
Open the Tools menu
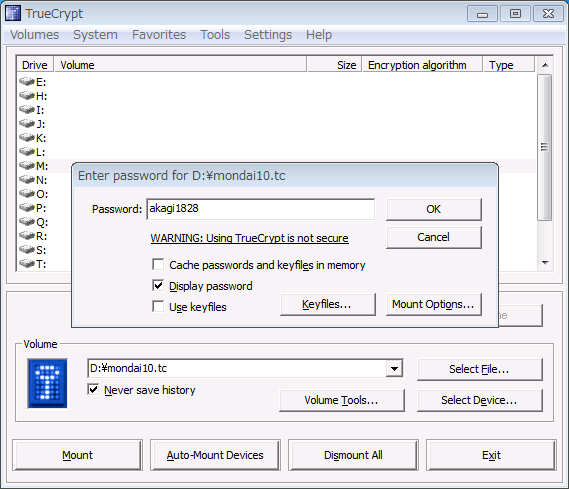click(215, 35)
